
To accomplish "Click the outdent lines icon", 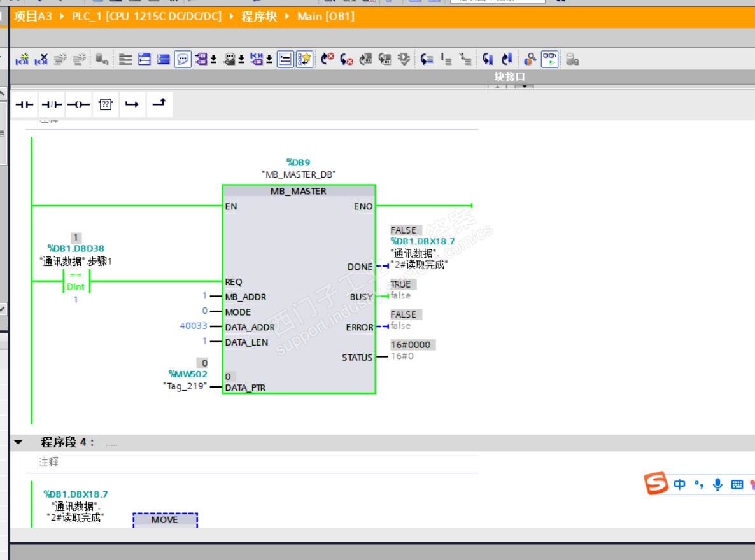I will click(x=465, y=59).
